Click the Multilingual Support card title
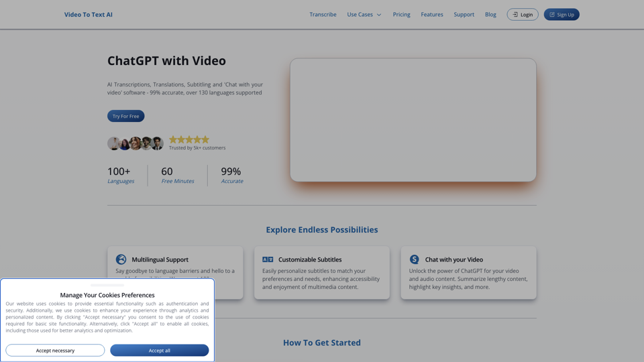 pyautogui.click(x=160, y=259)
